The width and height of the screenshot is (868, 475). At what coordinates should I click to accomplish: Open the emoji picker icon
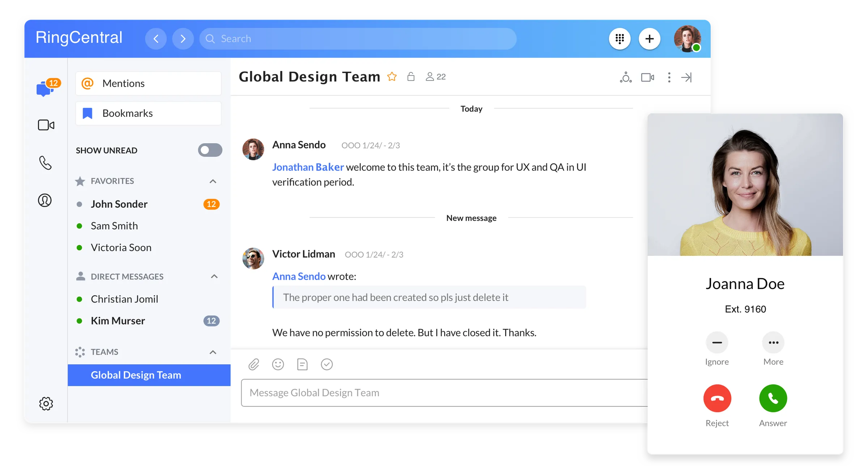click(278, 364)
